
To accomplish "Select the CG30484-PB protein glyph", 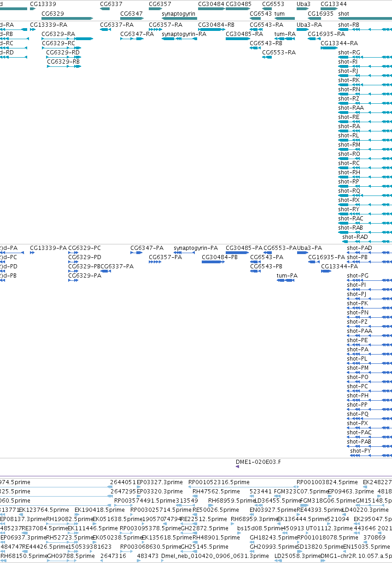I will [x=213, y=262].
